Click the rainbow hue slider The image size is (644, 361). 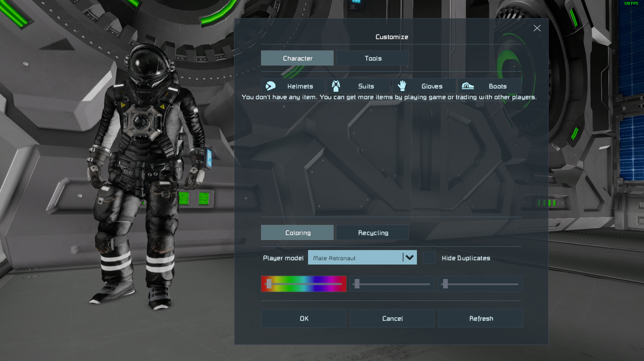coord(304,284)
